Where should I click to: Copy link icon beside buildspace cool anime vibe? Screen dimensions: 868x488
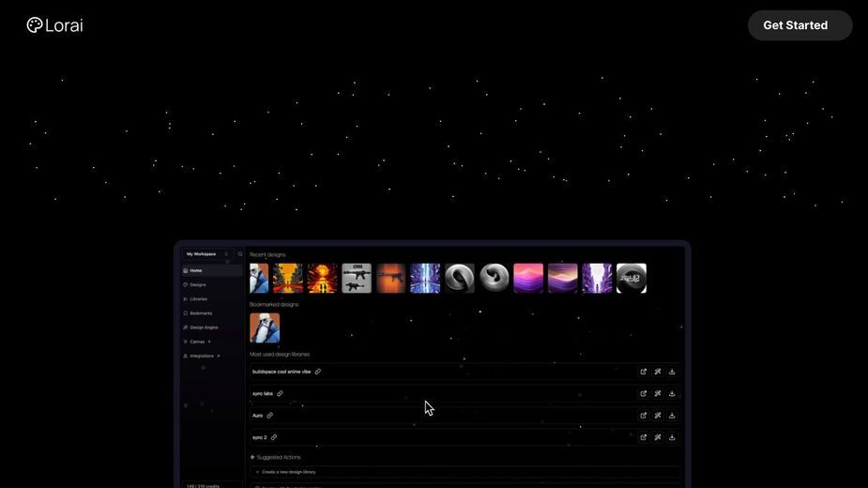pos(318,372)
